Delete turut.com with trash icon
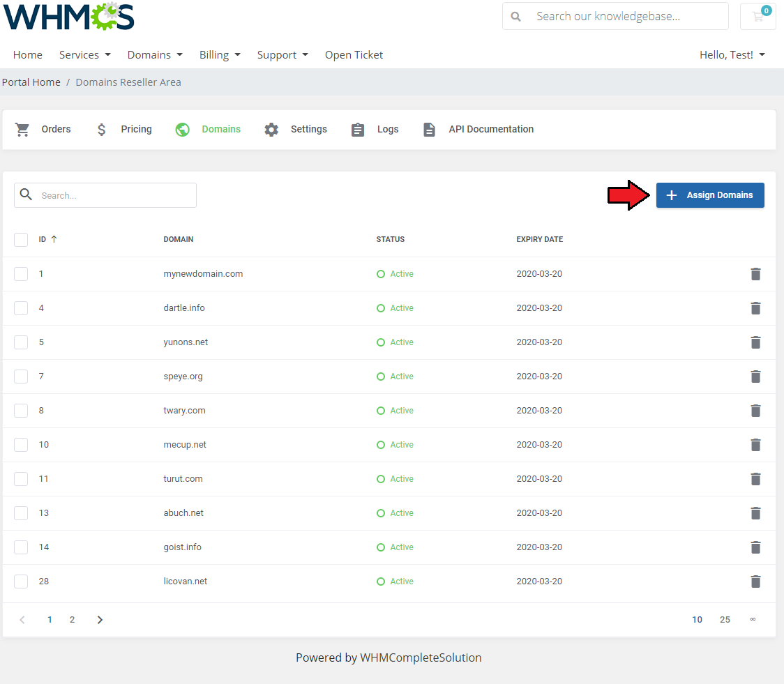 coord(755,479)
